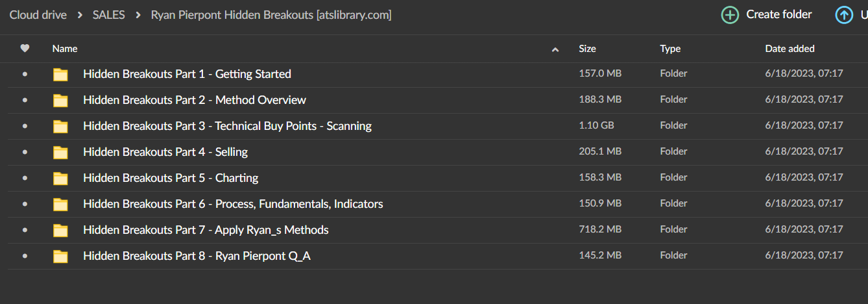Viewport: 868px width, 304px height.
Task: Open Hidden Breakouts Part 6 folder name
Action: click(x=233, y=204)
